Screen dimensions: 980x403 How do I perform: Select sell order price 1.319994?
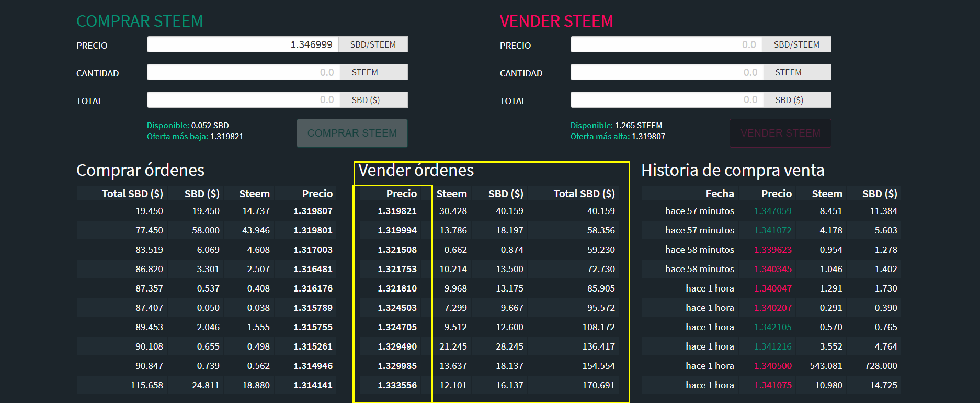(397, 230)
